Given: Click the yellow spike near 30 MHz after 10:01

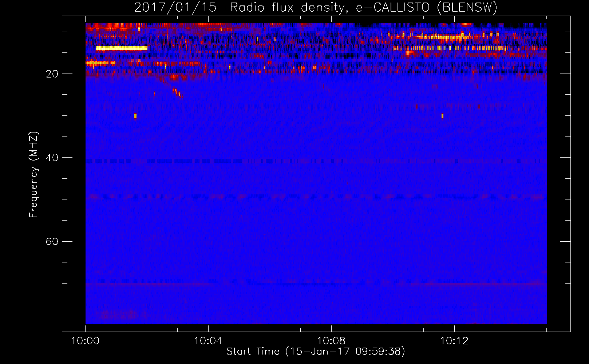Looking at the screenshot, I should pos(135,116).
